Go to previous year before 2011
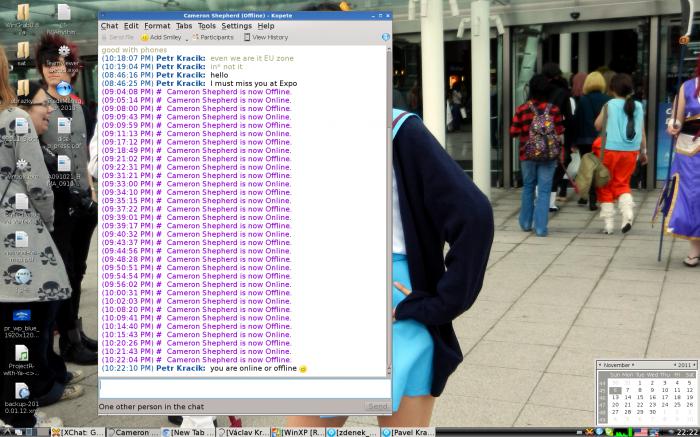This screenshot has height=437, width=700. [675, 365]
